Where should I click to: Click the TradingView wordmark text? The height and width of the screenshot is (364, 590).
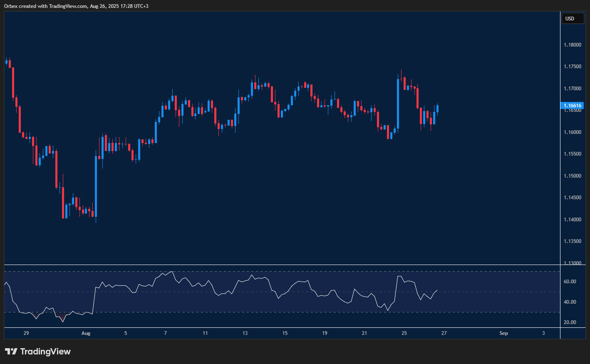tap(45, 352)
